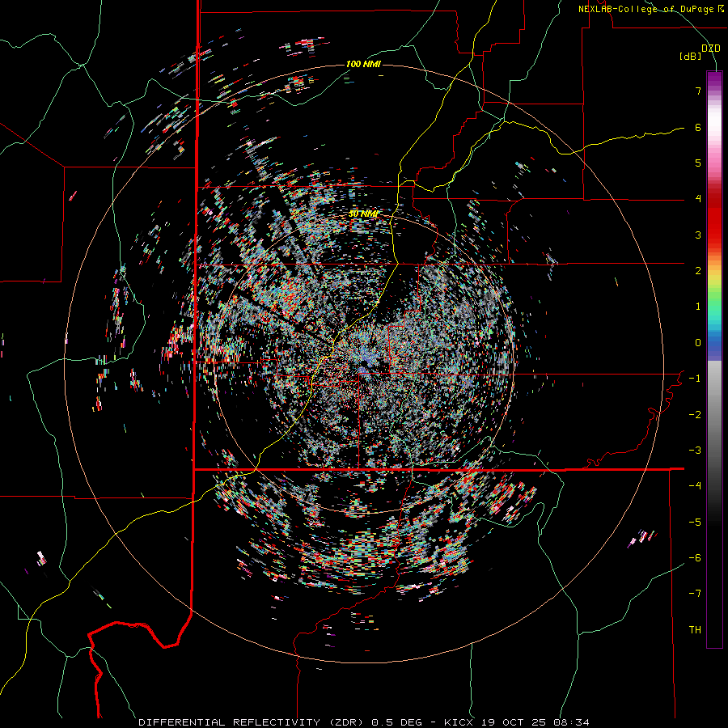Click the -2 value on color scale

click(x=695, y=414)
